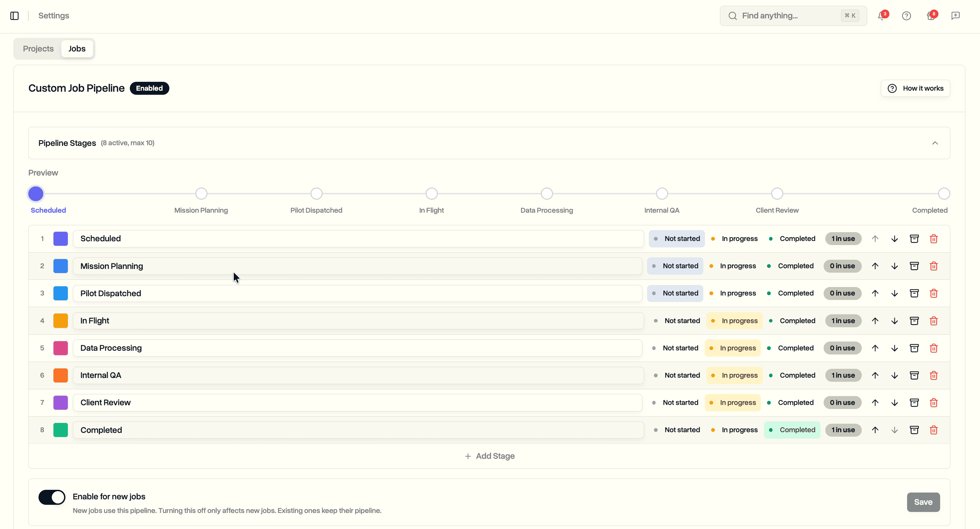Switch to the Projects tab
Image resolution: width=980 pixels, height=529 pixels.
tap(38, 48)
